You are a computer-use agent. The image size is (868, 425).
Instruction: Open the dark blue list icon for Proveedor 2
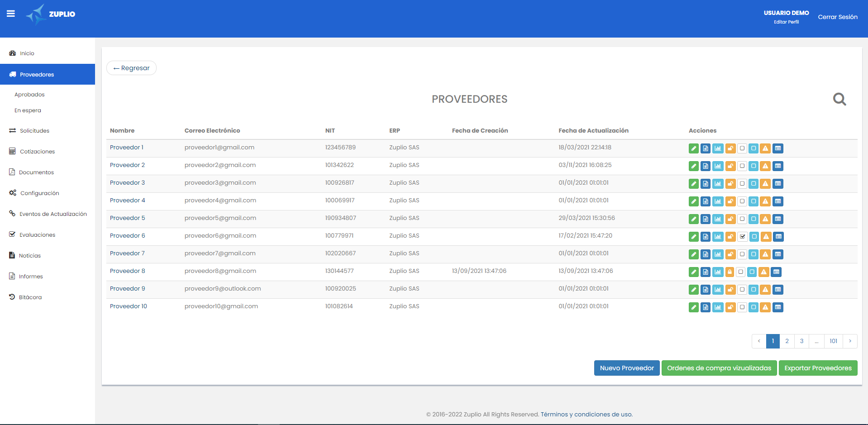click(778, 166)
